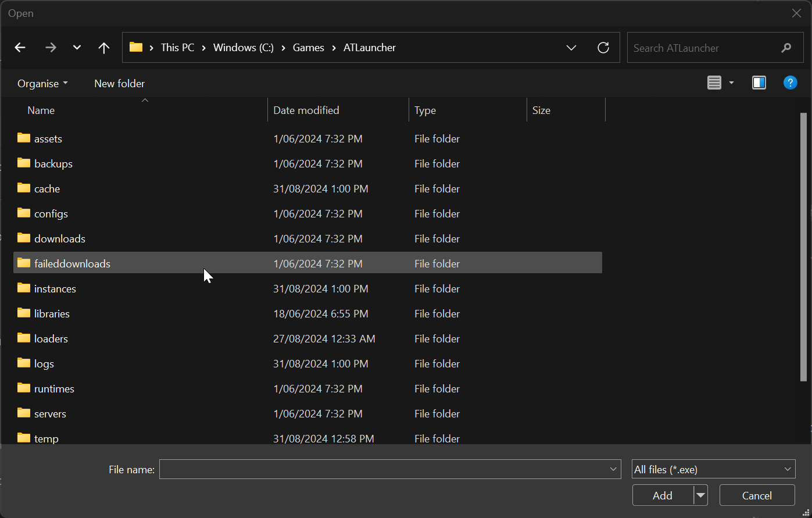Click the Help question mark icon

click(x=790, y=83)
